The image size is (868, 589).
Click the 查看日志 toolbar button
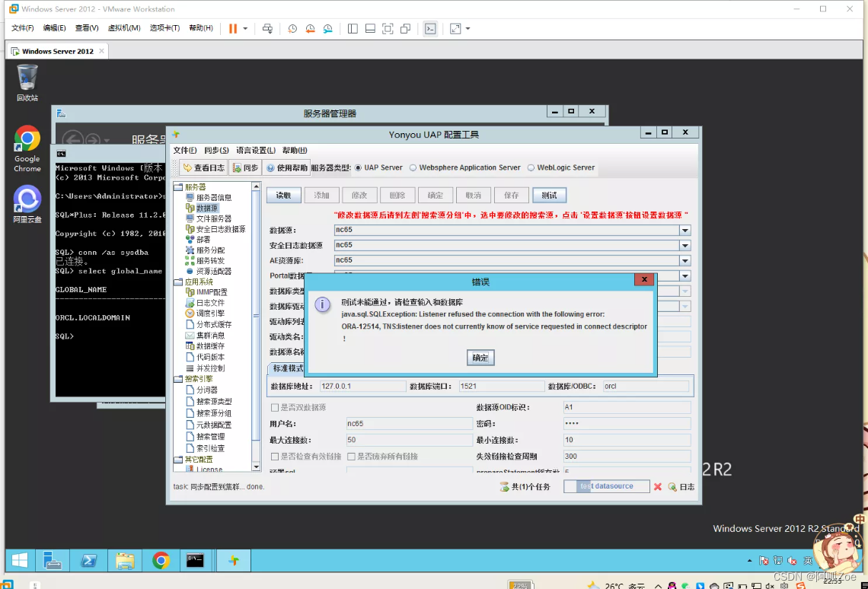tap(204, 167)
